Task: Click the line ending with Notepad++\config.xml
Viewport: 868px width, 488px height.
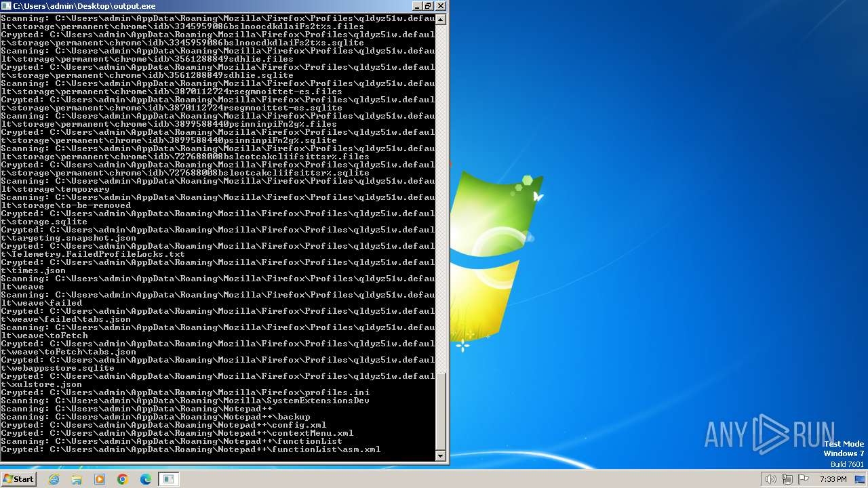Action: (x=163, y=425)
